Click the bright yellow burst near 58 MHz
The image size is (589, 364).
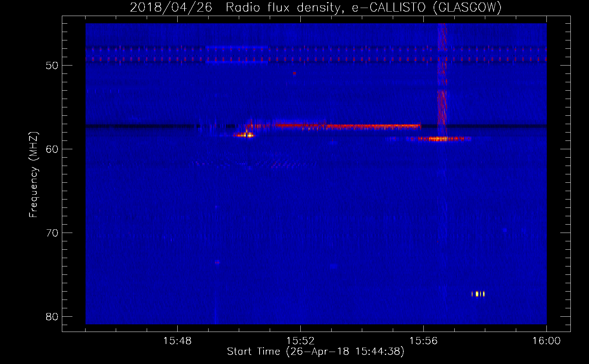coord(245,135)
